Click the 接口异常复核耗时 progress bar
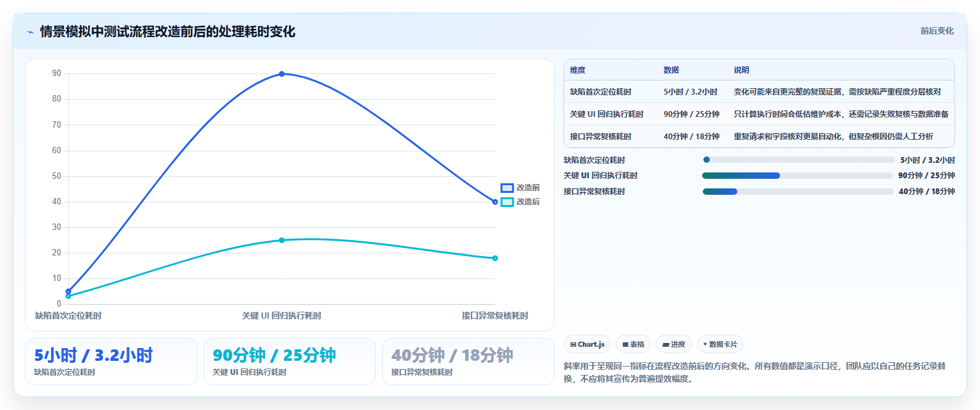 tap(798, 192)
